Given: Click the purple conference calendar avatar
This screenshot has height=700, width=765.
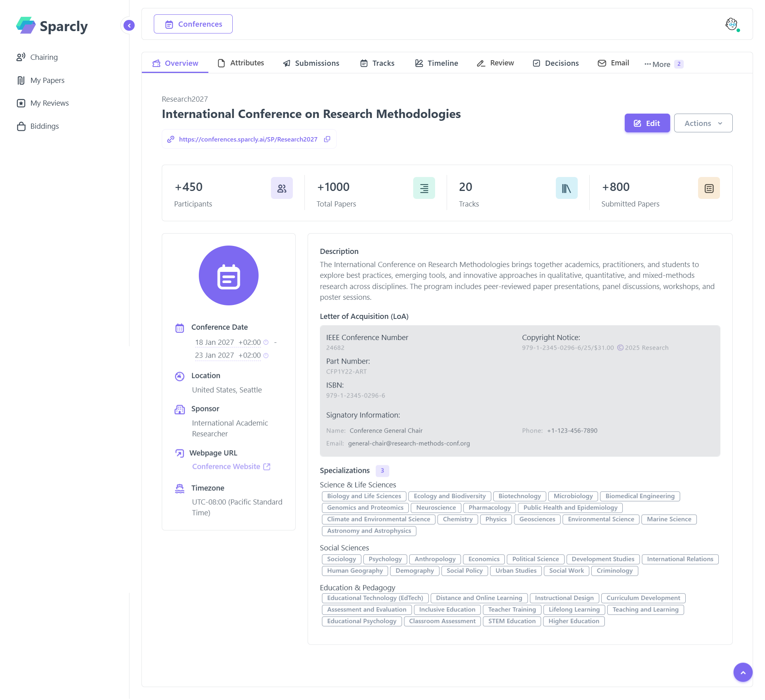Looking at the screenshot, I should tap(229, 275).
